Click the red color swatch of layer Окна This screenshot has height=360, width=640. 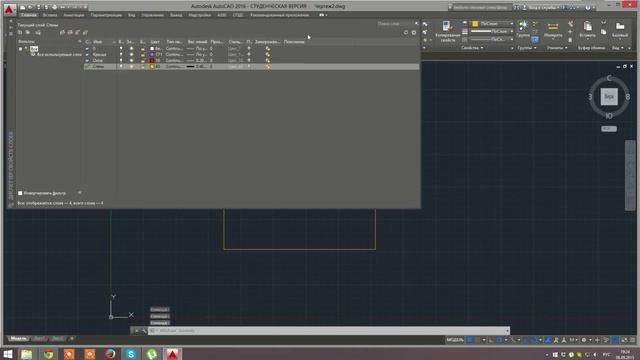coord(152,60)
